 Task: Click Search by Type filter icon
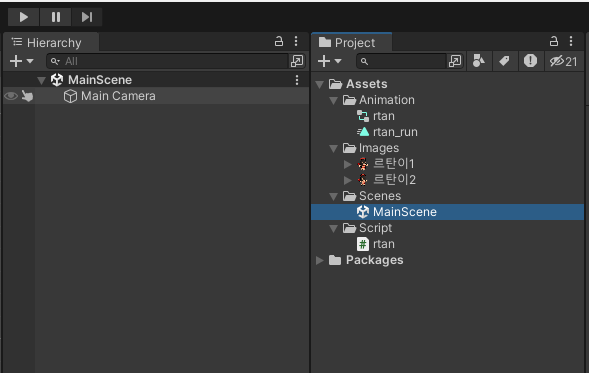[479, 61]
